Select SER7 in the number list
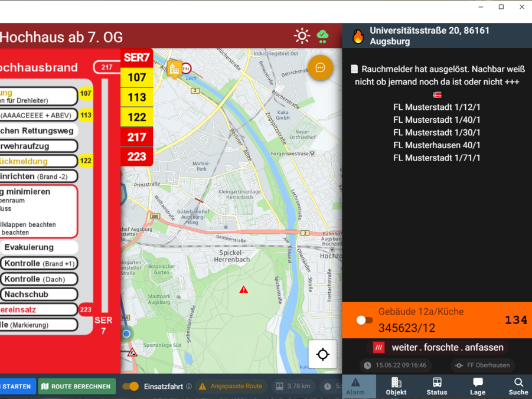Image resolution: width=532 pixels, height=399 pixels. 136,57
